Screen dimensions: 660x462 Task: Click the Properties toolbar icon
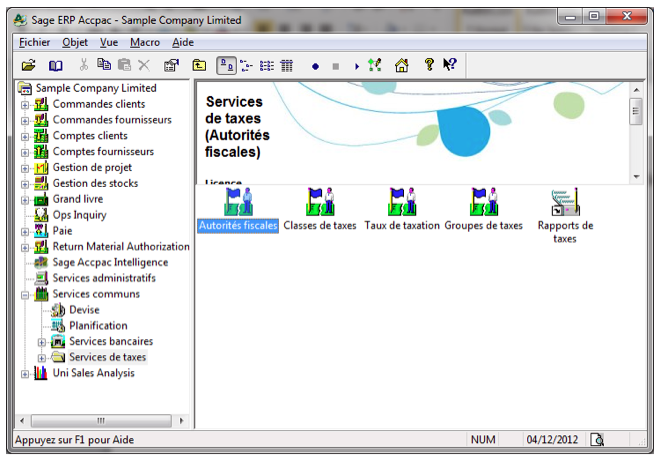tap(171, 65)
